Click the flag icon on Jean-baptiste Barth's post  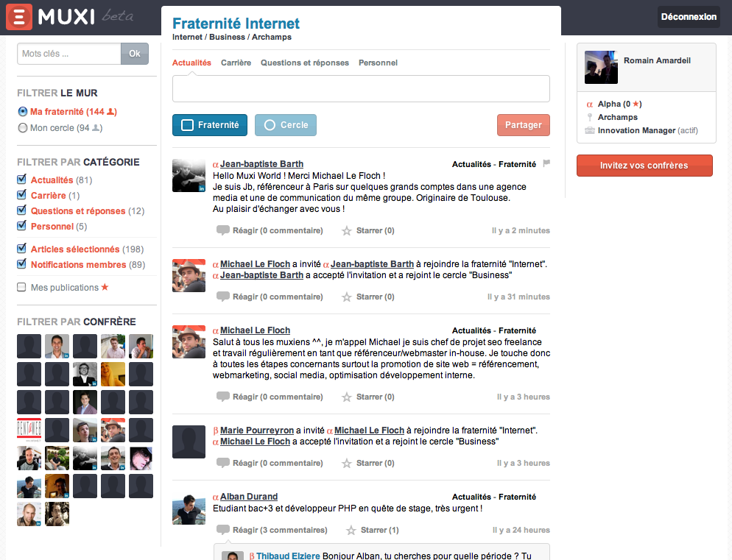[x=546, y=163]
